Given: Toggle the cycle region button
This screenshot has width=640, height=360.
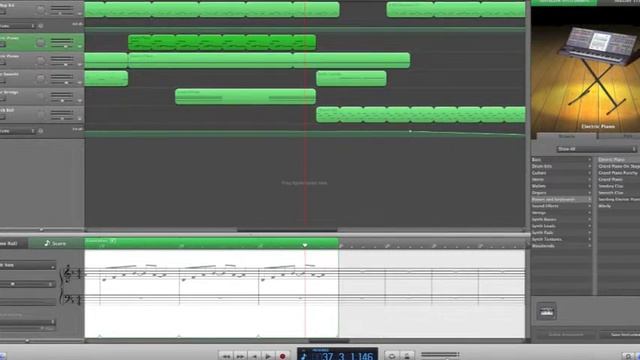Looking at the screenshot, I should (x=392, y=356).
